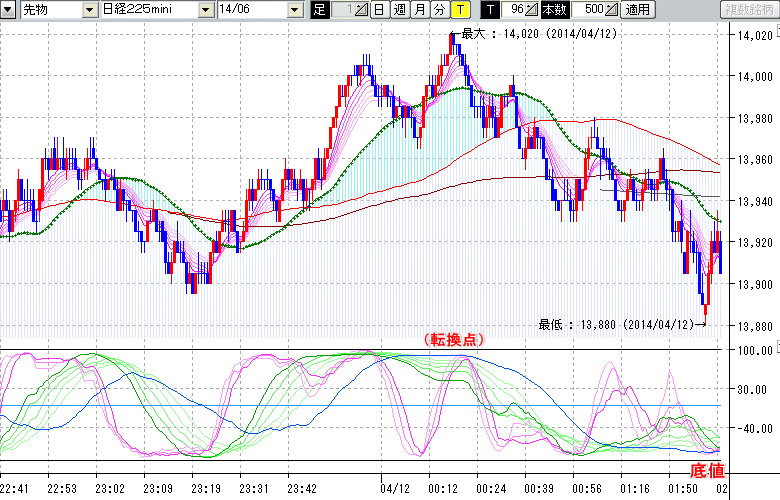Click into the T value field showing 96
Image resolution: width=780 pixels, height=500 pixels.
click(x=513, y=10)
